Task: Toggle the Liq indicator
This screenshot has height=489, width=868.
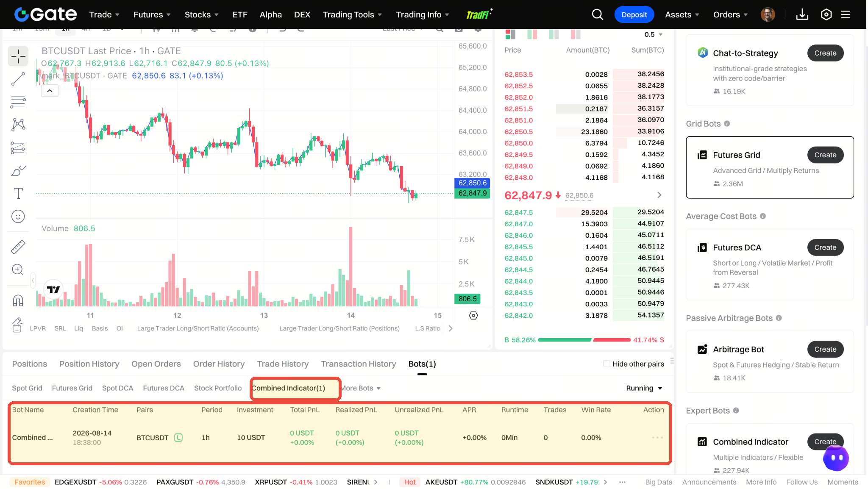Action: 78,328
